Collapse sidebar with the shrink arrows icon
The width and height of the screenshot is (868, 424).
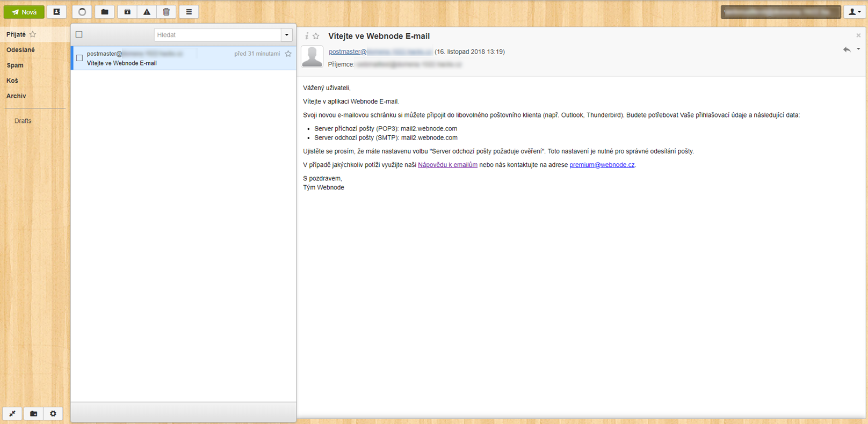[12, 413]
